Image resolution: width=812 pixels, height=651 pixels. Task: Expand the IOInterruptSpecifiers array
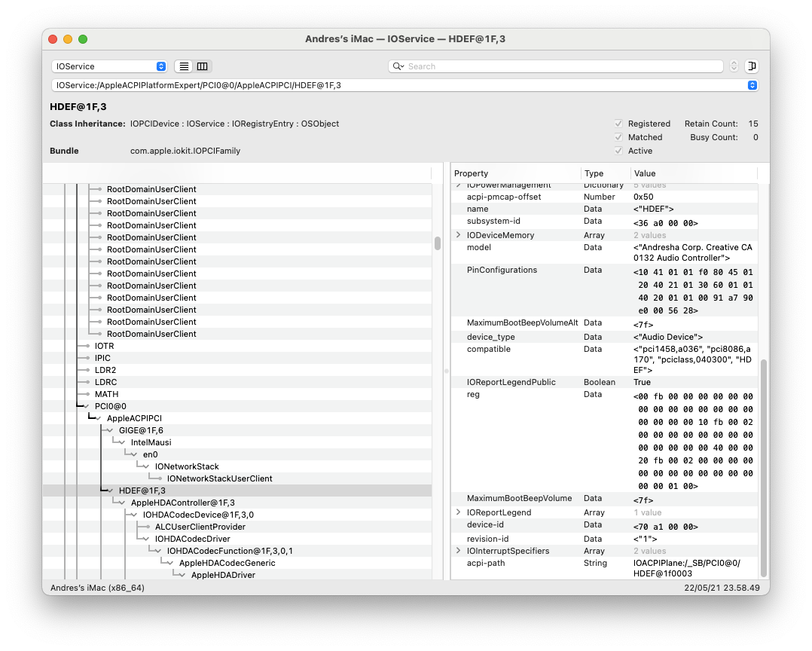[457, 551]
